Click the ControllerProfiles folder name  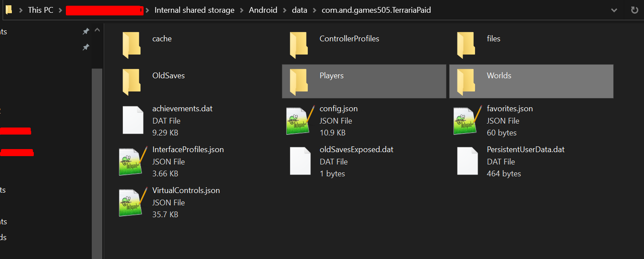point(349,39)
